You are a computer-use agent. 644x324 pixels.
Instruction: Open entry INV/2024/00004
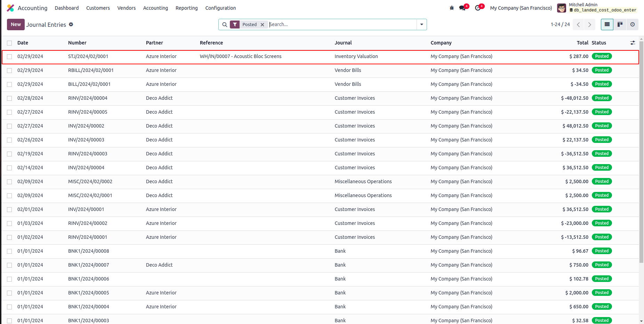86,168
